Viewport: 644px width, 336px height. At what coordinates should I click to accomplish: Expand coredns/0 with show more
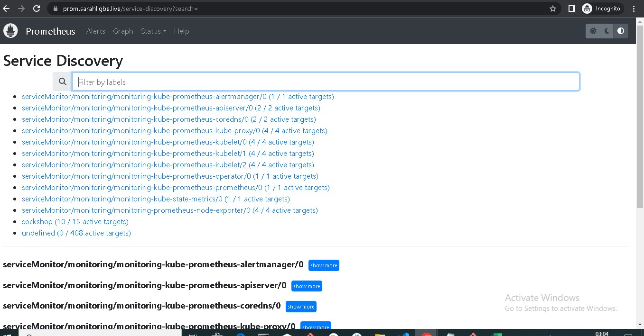pyautogui.click(x=301, y=307)
